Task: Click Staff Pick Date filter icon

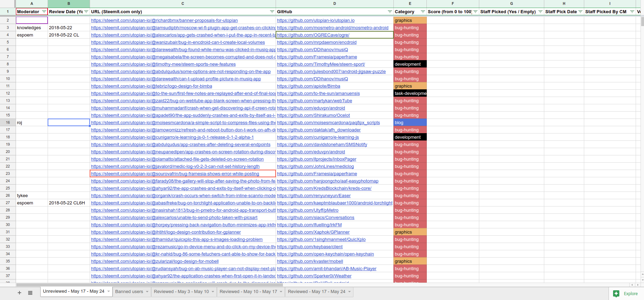Action: pyautogui.click(x=580, y=12)
